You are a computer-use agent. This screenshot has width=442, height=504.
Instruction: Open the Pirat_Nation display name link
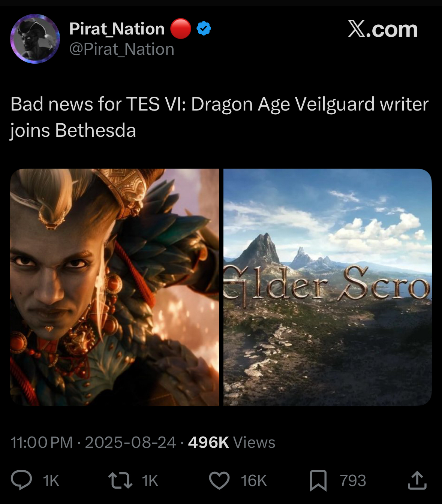(x=117, y=28)
